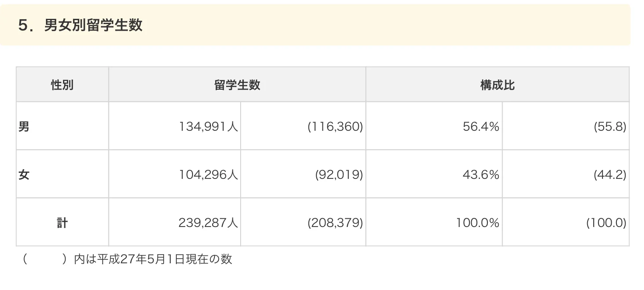Click the cell showing (44.2)
The height and width of the screenshot is (290, 644).
point(566,174)
